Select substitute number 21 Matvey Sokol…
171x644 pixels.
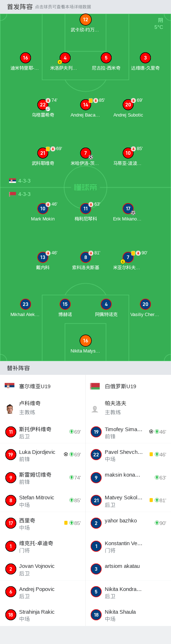pyautogui.click(x=128, y=501)
